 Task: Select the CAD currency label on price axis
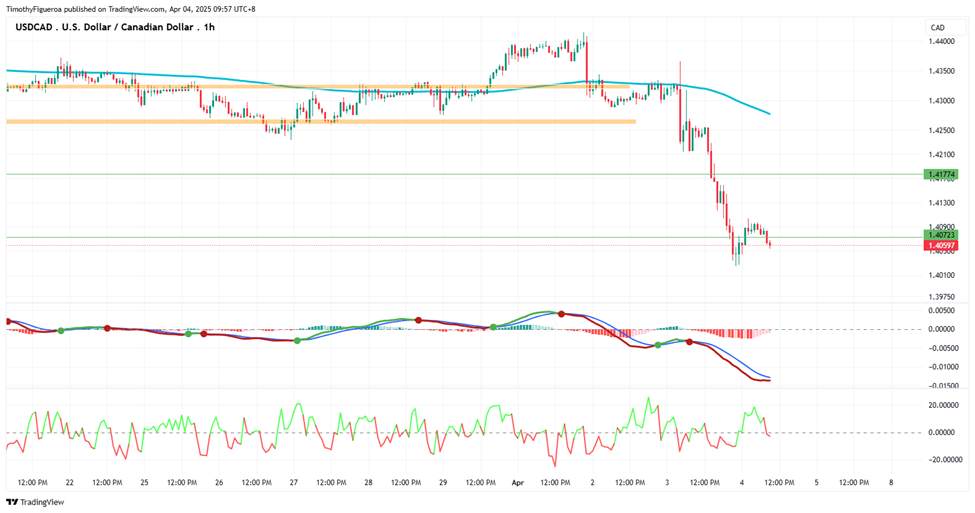click(x=937, y=27)
